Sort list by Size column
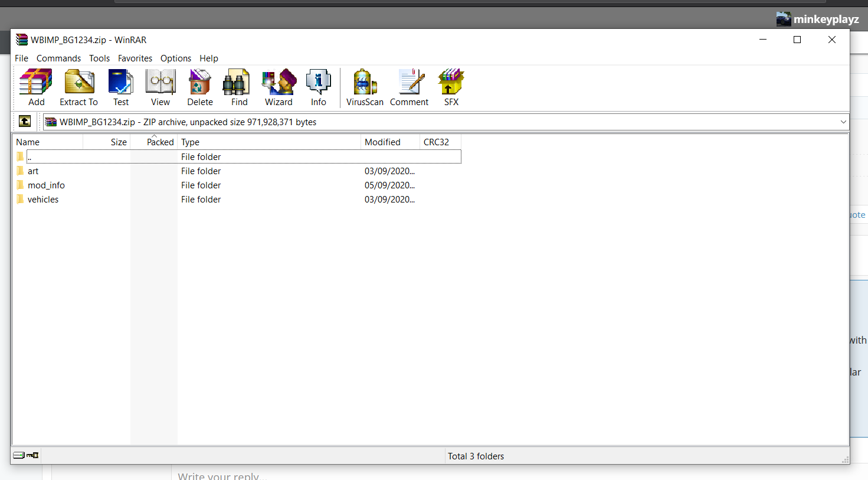Screen dimensions: 868x480 107,142
